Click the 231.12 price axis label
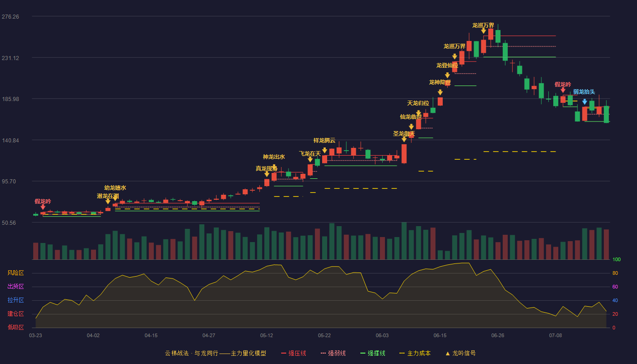Viewport: 637px width, 364px height. 10,58
